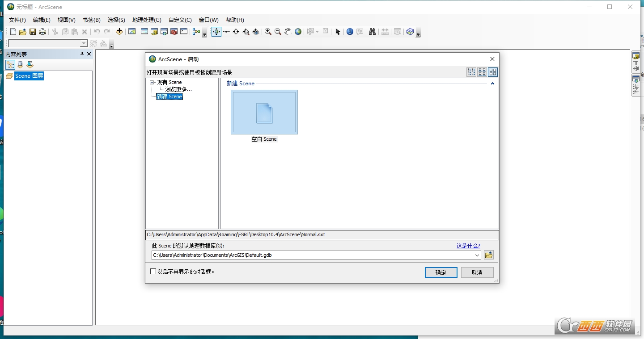Image resolution: width=644 pixels, height=339 pixels.
Task: Select 浏览更多... in the tree
Action: 178,89
